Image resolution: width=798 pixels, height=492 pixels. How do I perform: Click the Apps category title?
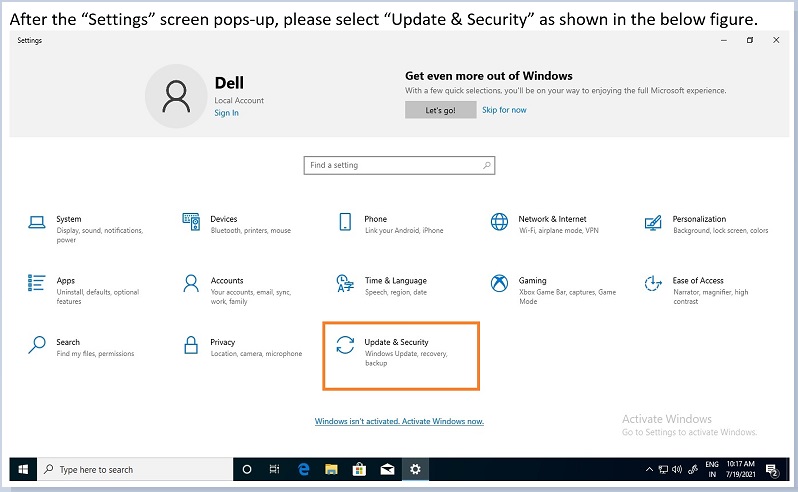(x=66, y=281)
